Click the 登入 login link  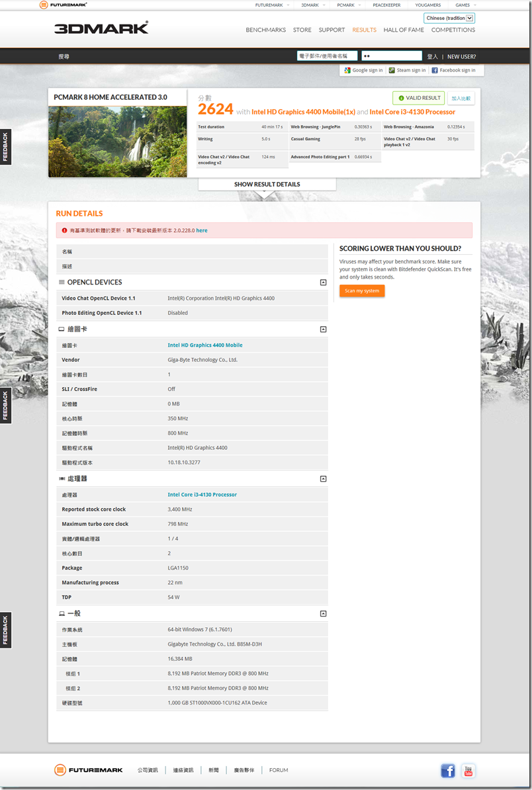tap(432, 56)
